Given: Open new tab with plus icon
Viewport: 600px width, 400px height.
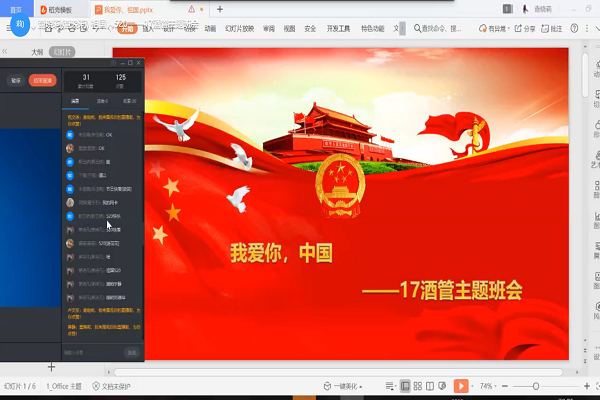Looking at the screenshot, I should point(219,9).
